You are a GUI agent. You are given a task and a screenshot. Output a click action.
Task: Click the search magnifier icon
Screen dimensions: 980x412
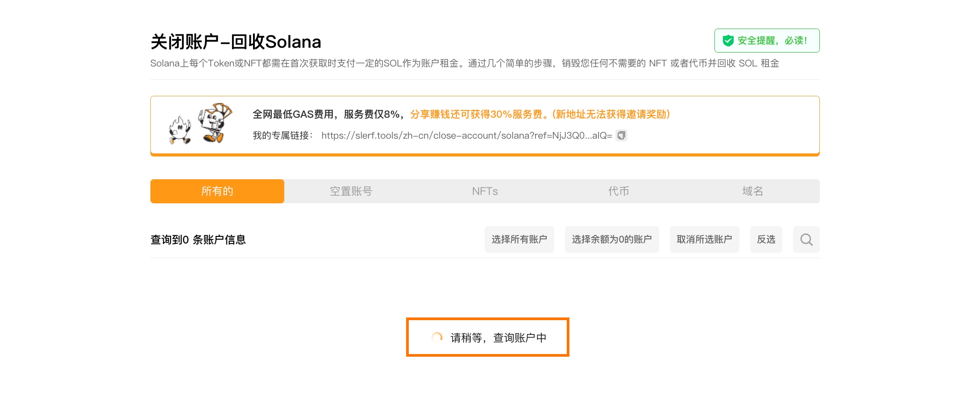point(806,239)
